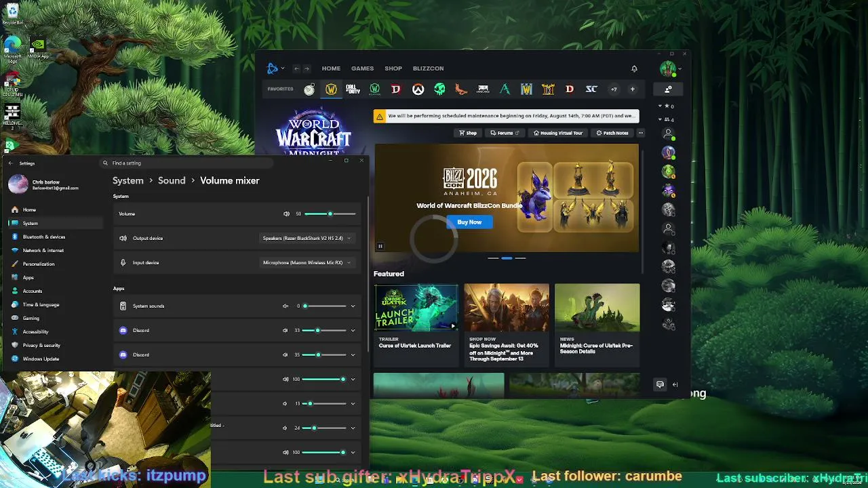Viewport: 868px width, 488px height.
Task: Adjust the main Volume slider
Action: tap(330, 214)
